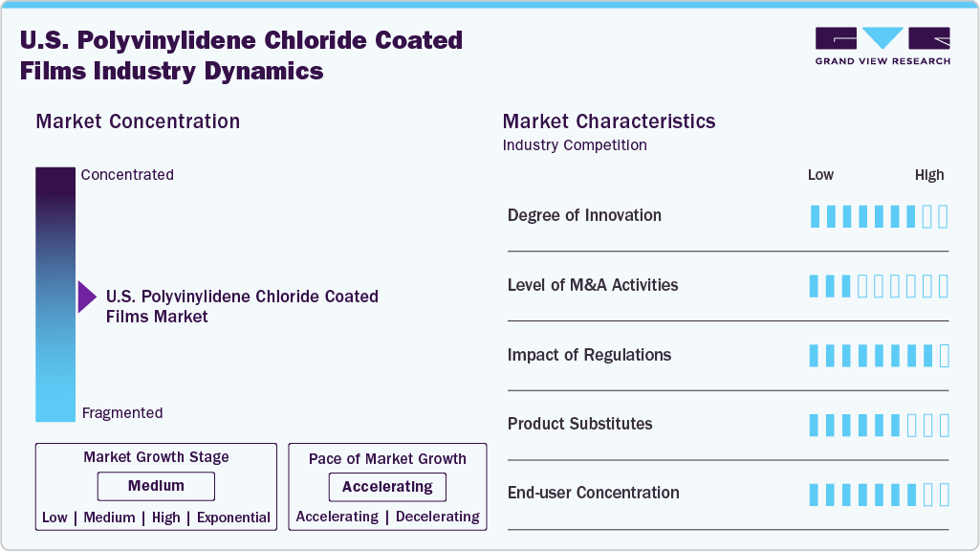Click the Degree of Innovation label
This screenshot has width=980, height=551.
pyautogui.click(x=584, y=215)
